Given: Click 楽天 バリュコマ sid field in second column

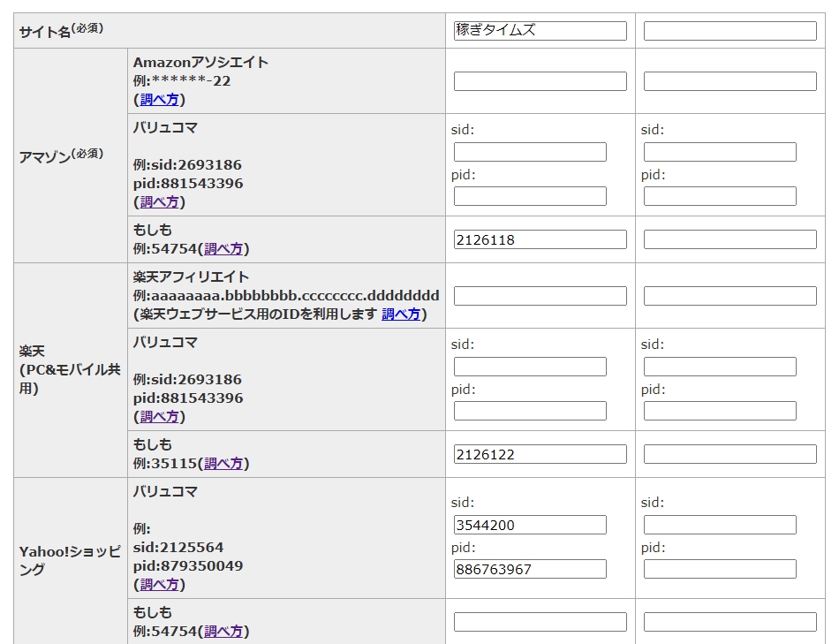Looking at the screenshot, I should click(720, 367).
